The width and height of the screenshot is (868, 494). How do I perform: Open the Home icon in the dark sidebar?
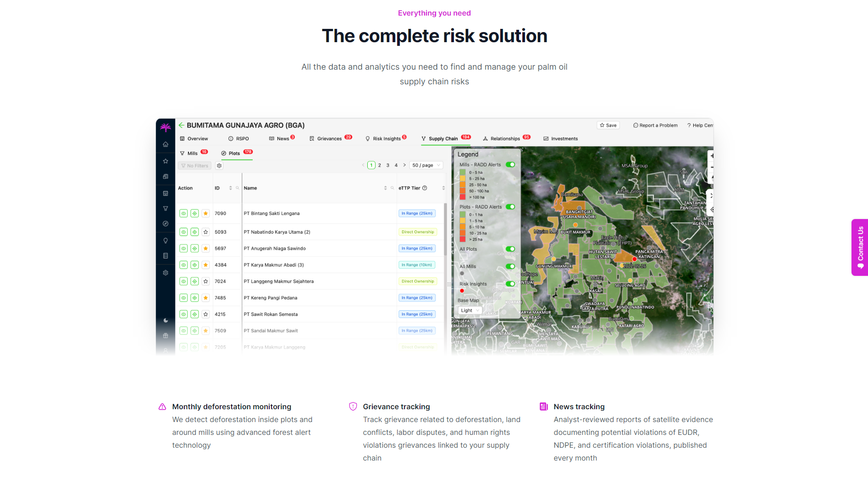[x=166, y=144]
